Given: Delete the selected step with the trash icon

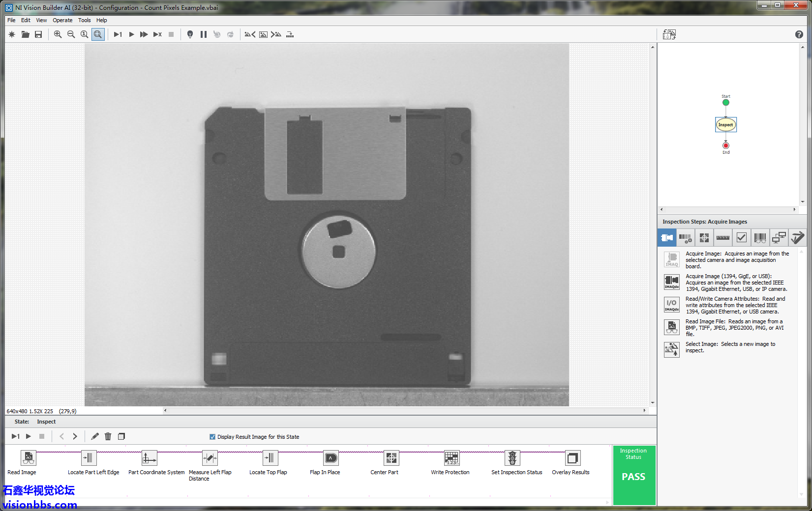Looking at the screenshot, I should coord(108,436).
